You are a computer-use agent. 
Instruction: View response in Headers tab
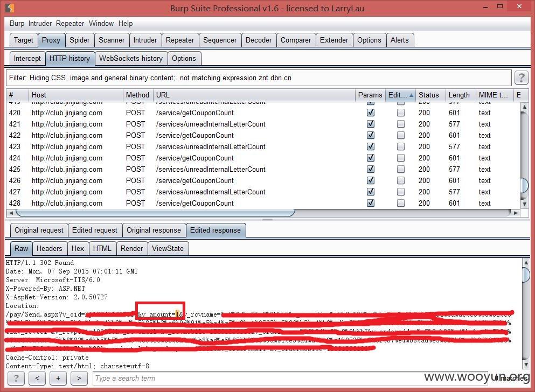click(50, 248)
